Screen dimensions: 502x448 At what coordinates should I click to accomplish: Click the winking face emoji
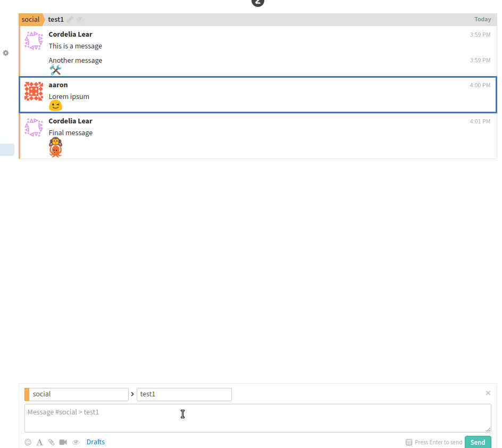click(x=55, y=106)
